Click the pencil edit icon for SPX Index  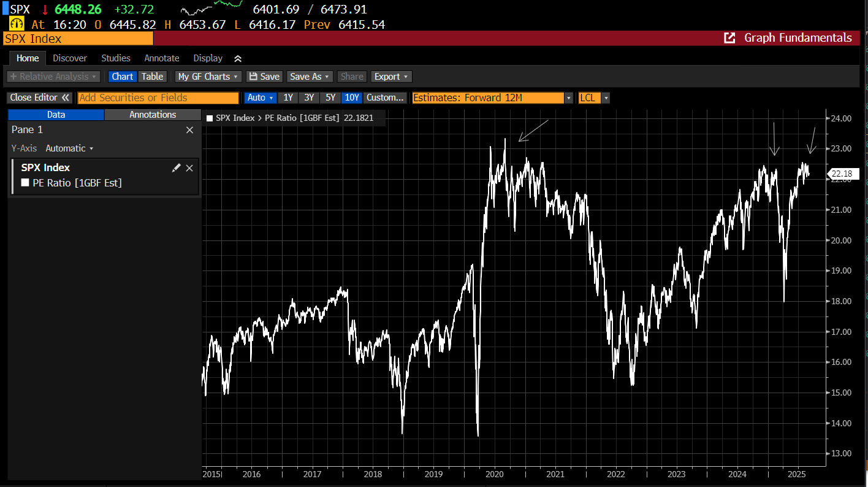[x=176, y=168]
